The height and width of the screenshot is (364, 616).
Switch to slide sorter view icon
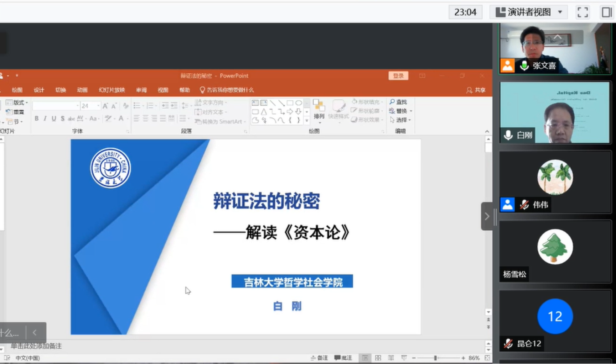click(378, 358)
